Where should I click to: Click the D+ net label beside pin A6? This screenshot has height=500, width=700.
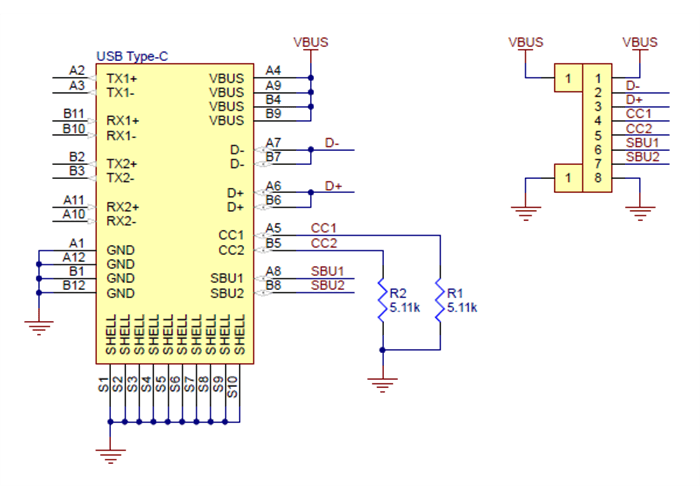(333, 186)
